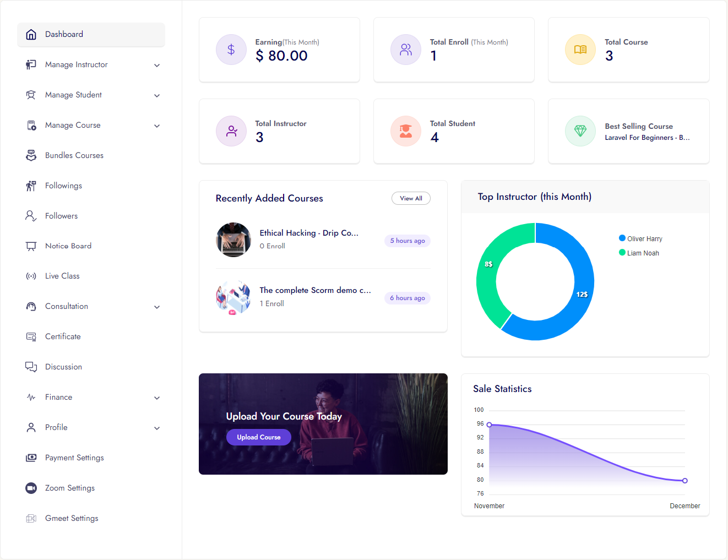Viewport: 728px width, 560px height.
Task: Click the Upload Course button
Action: (x=259, y=437)
